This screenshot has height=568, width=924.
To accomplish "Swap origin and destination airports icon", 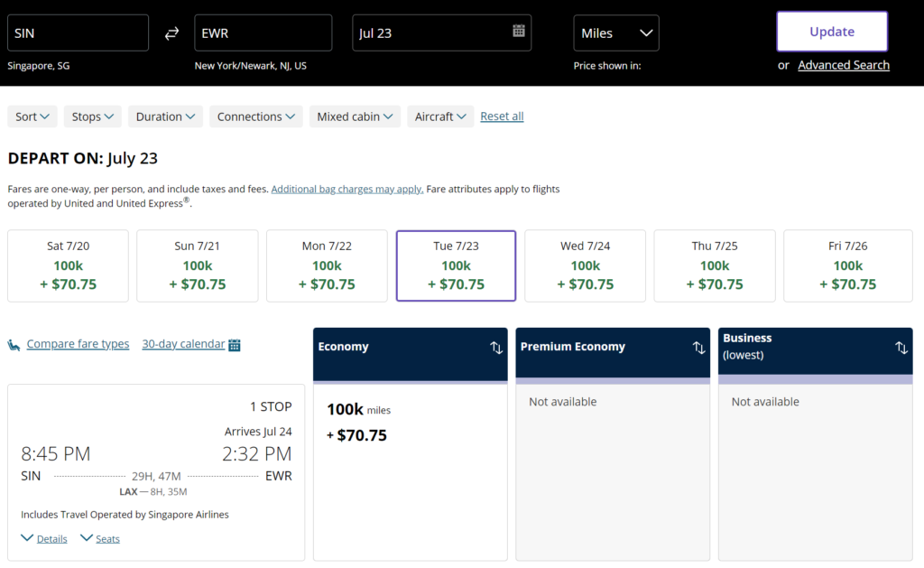I will tap(171, 33).
